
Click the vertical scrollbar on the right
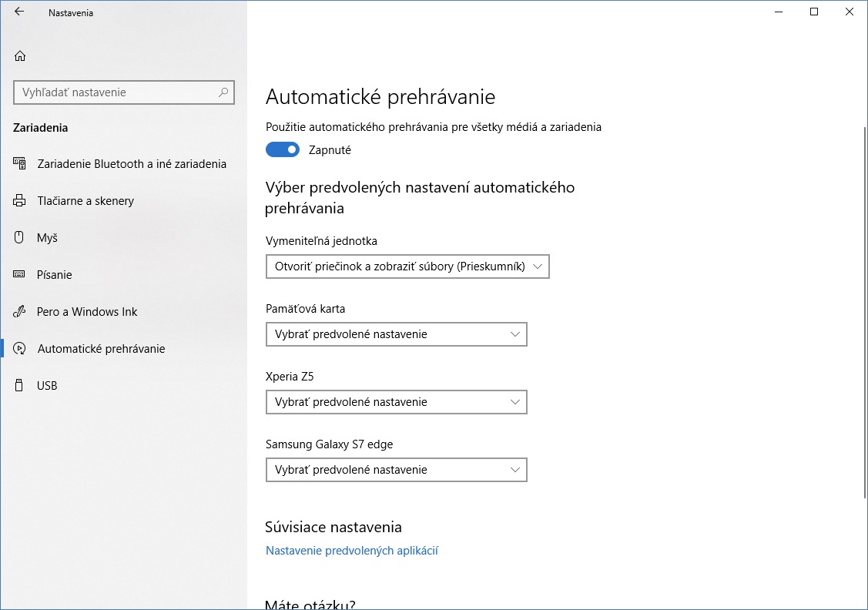click(x=865, y=313)
